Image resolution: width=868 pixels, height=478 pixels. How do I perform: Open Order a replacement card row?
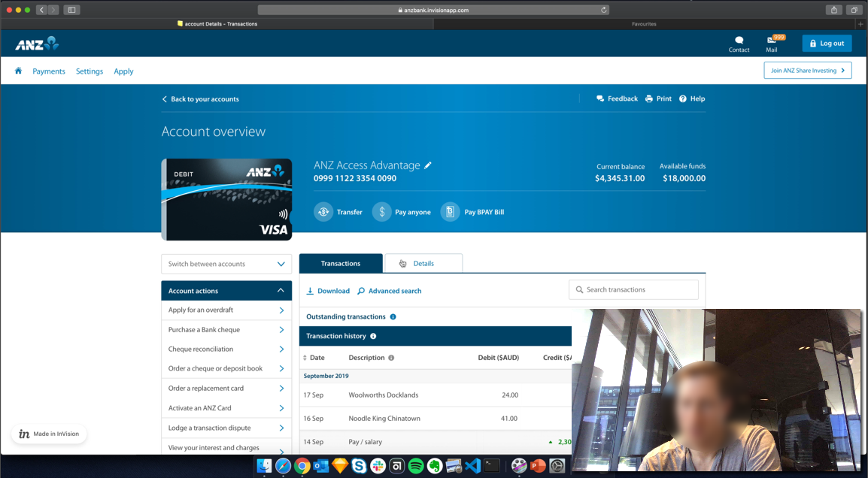226,389
